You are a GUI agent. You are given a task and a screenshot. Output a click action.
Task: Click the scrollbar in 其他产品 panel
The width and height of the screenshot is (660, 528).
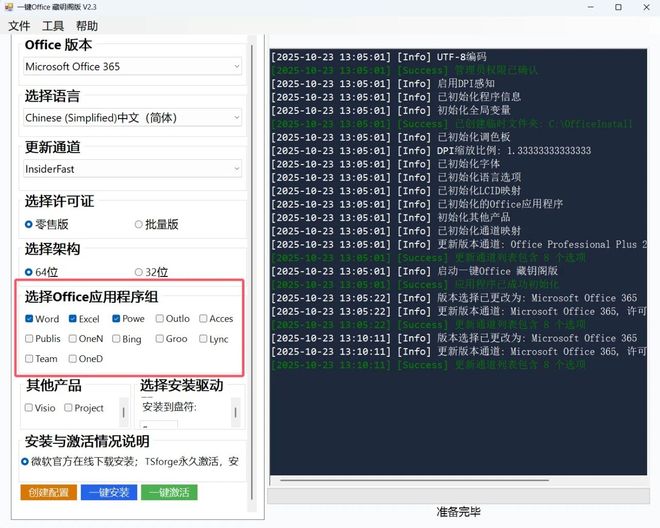(124, 410)
